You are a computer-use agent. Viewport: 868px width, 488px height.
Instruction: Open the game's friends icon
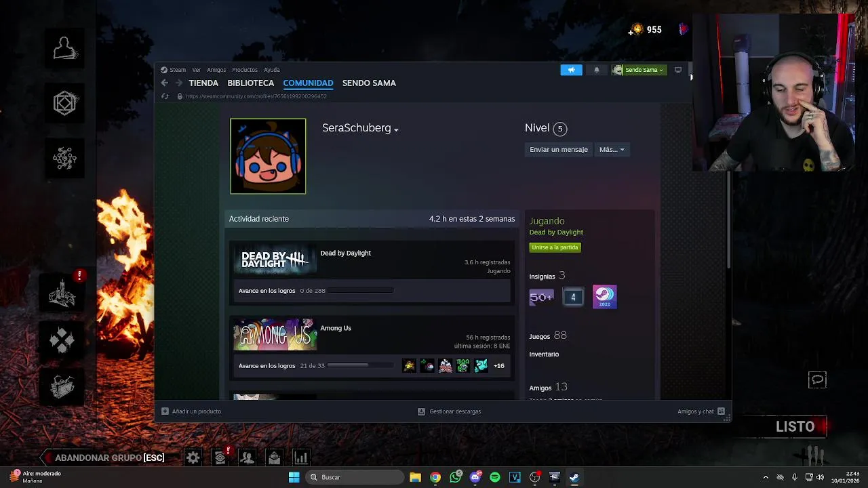247,458
